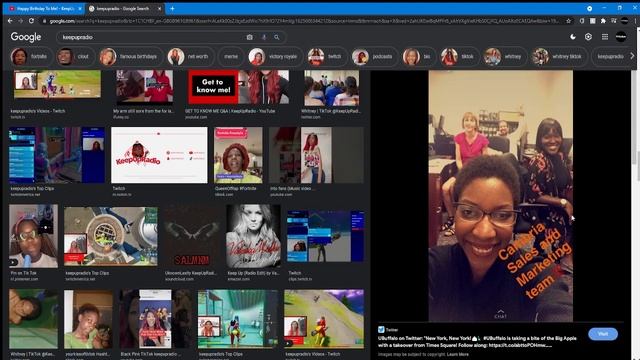
Task: Go forward using the browser forward arrow
Action: pos(20,21)
